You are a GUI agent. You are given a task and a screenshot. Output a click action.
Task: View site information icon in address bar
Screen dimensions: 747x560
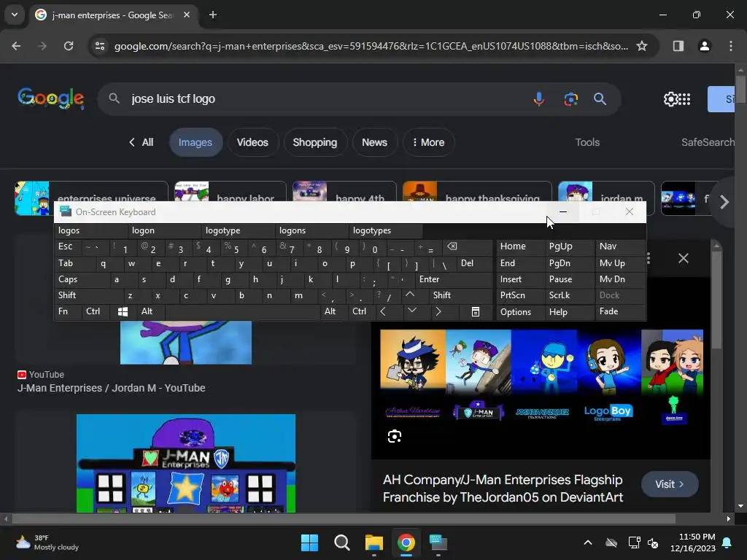pyautogui.click(x=100, y=46)
